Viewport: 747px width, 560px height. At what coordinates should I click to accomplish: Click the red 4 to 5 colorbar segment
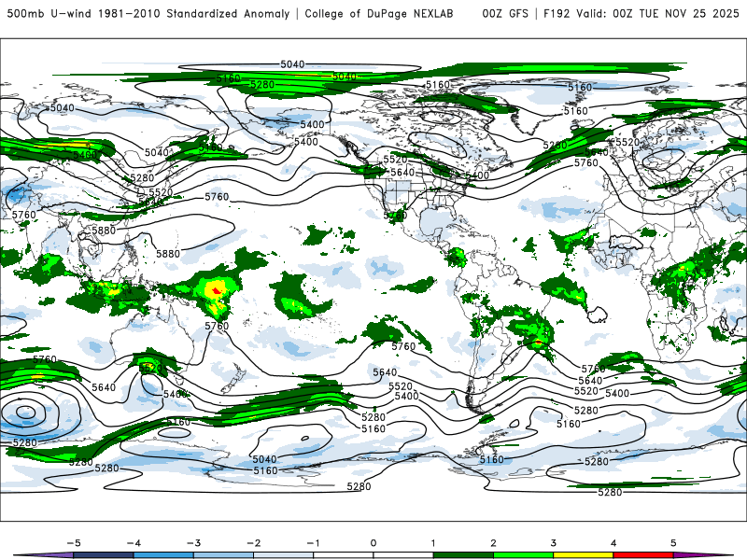coord(643,555)
